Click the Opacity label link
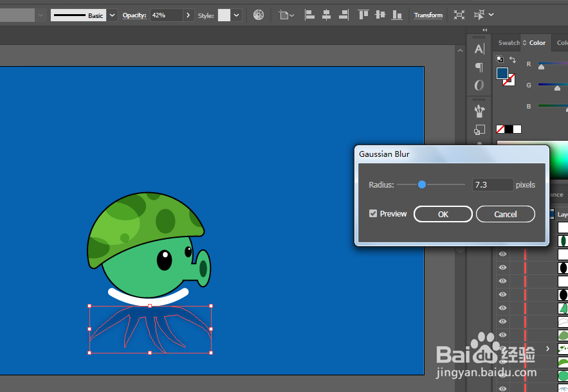568x392 pixels. [134, 15]
